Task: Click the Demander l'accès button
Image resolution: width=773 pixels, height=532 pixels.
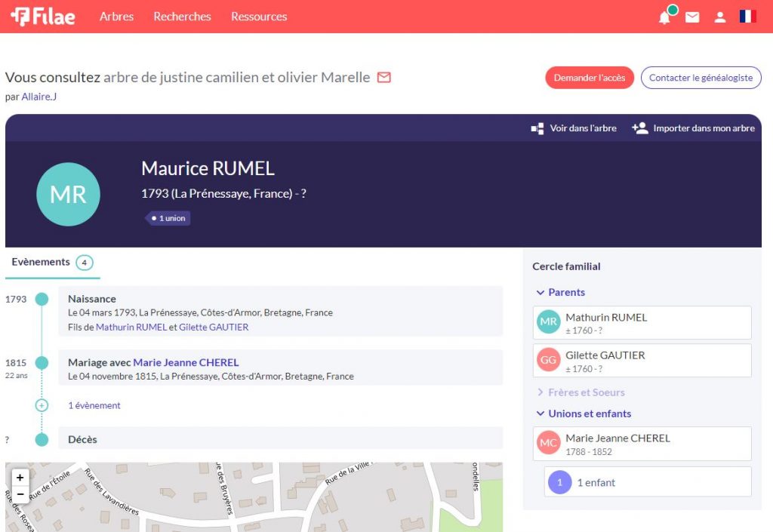Action: 590,78
